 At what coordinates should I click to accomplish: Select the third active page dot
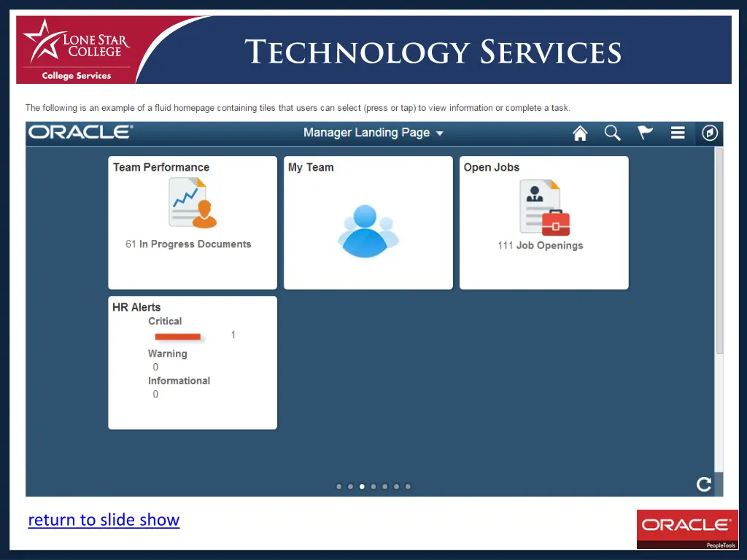[362, 486]
